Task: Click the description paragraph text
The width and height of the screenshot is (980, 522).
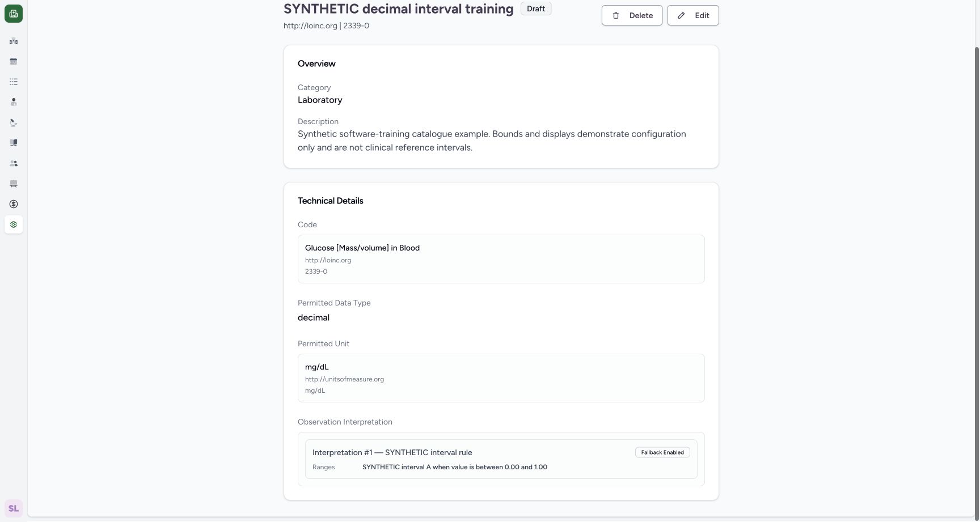Action: tap(492, 141)
